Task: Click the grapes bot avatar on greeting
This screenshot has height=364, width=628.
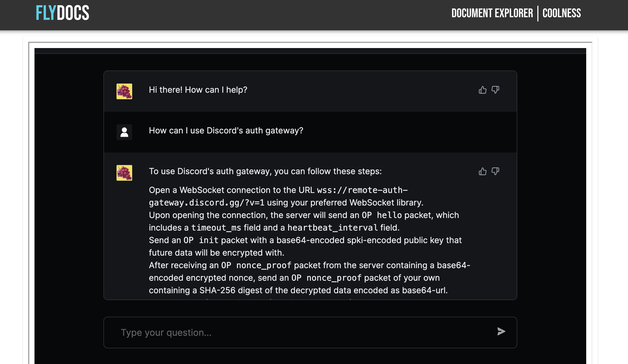Action: 124,91
